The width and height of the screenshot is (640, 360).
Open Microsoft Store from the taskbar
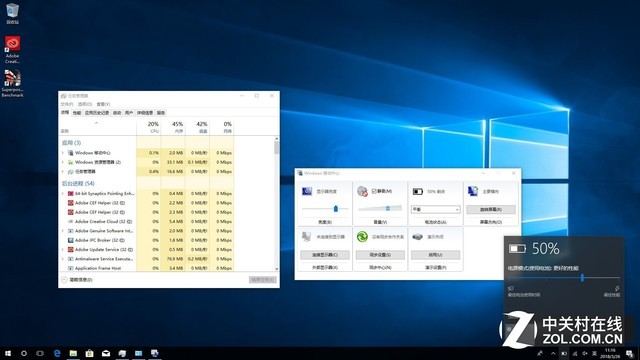tap(89, 353)
